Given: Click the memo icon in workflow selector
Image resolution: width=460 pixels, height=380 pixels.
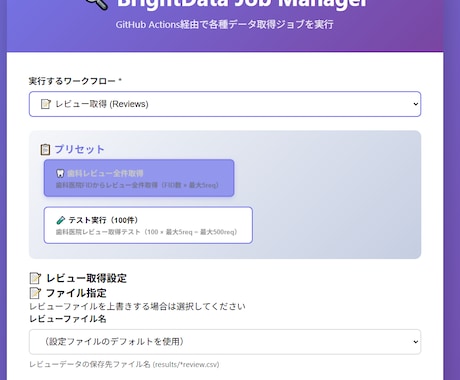Looking at the screenshot, I should [x=46, y=104].
